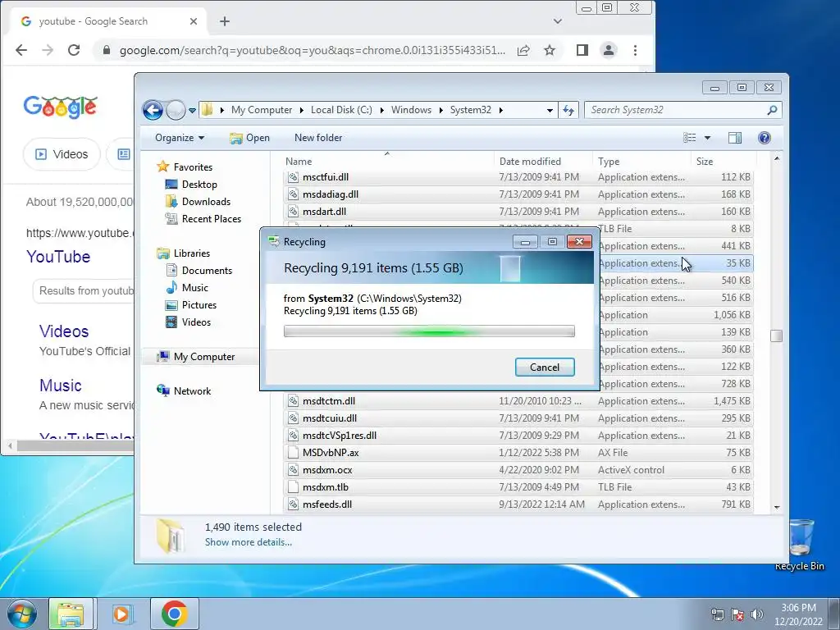
Task: Open Explorer help icon
Action: pos(765,138)
